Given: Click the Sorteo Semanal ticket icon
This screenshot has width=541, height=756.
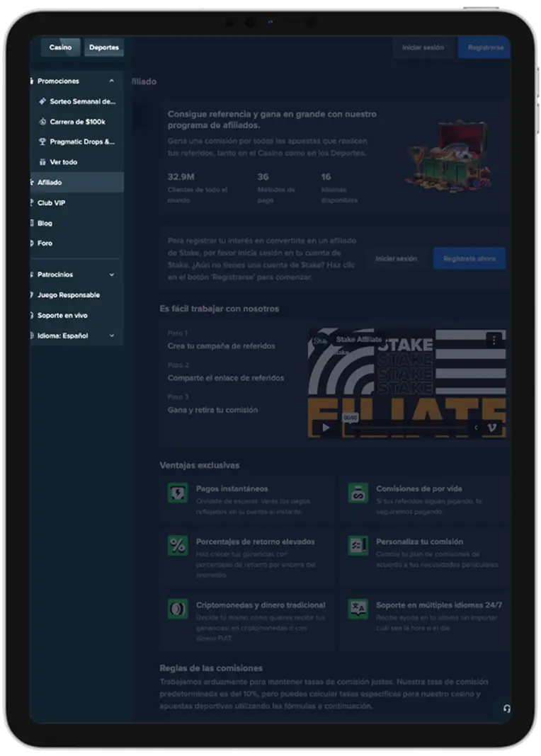Looking at the screenshot, I should coord(42,101).
